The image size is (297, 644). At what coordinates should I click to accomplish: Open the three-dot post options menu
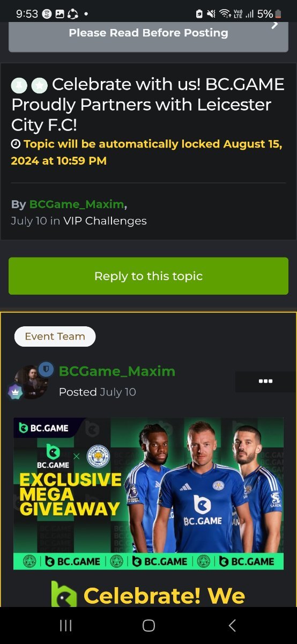(x=265, y=381)
